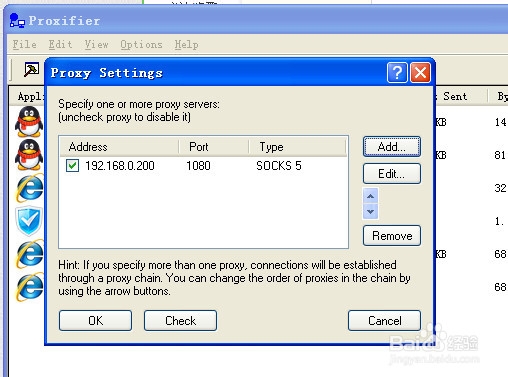Sort by the Address column header
Viewport: 508px width, 377px height.
[119, 147]
